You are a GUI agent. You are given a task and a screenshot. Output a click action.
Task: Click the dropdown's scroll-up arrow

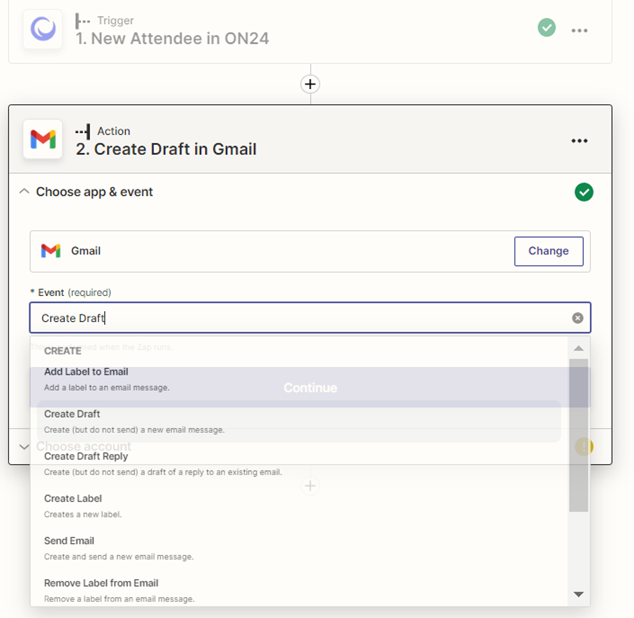pyautogui.click(x=578, y=348)
